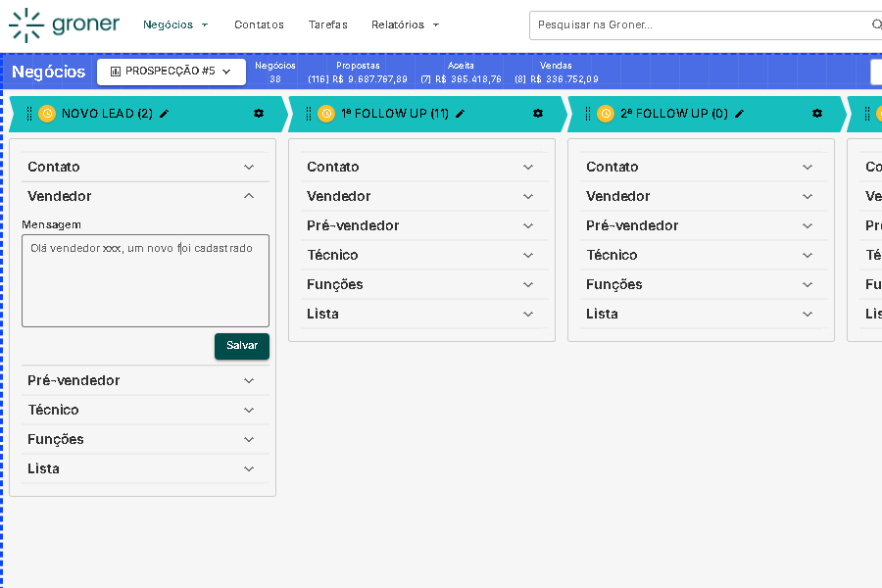Collapse Vendedor section in NOVO LEAD
The image size is (882, 588).
click(249, 196)
